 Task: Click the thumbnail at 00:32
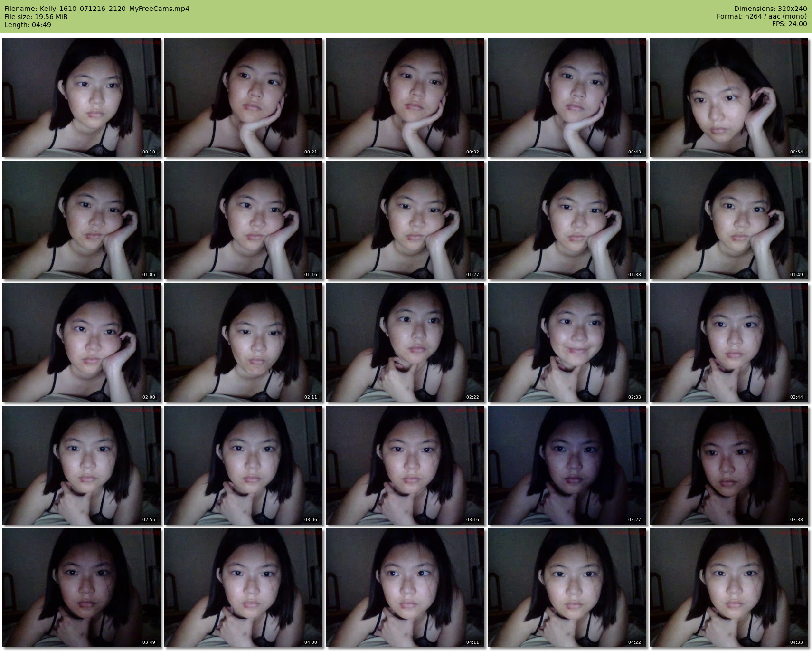406,97
